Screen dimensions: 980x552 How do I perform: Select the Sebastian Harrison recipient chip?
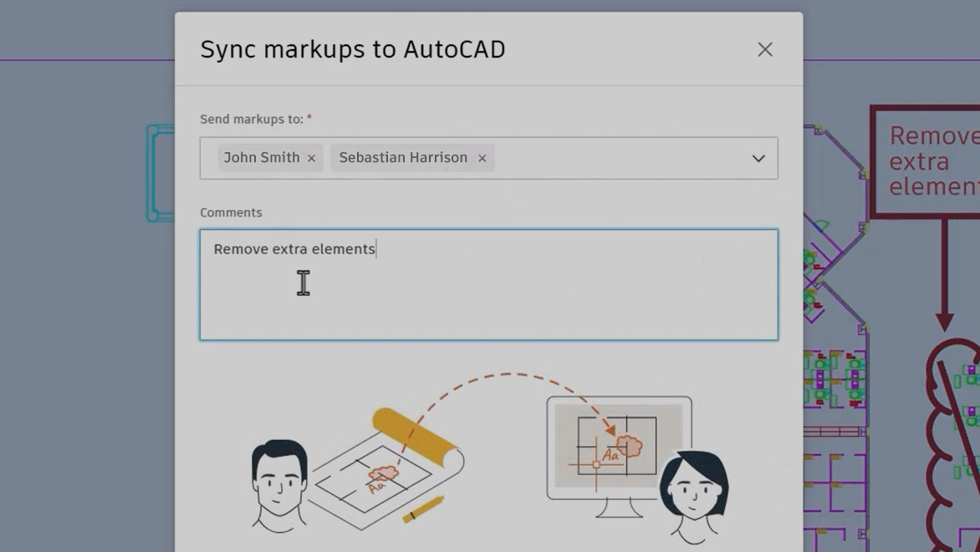coord(412,157)
